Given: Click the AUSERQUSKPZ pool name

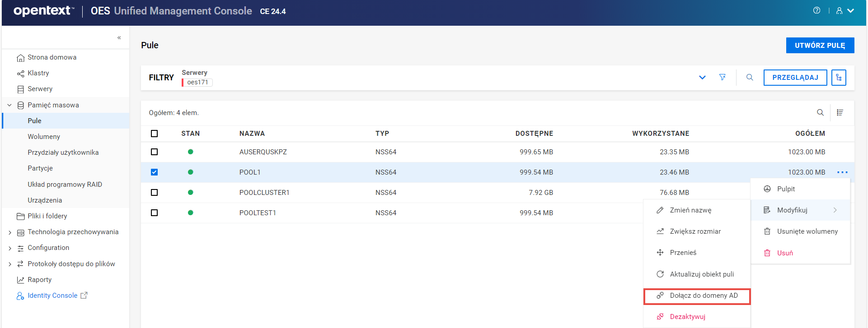Looking at the screenshot, I should (263, 152).
